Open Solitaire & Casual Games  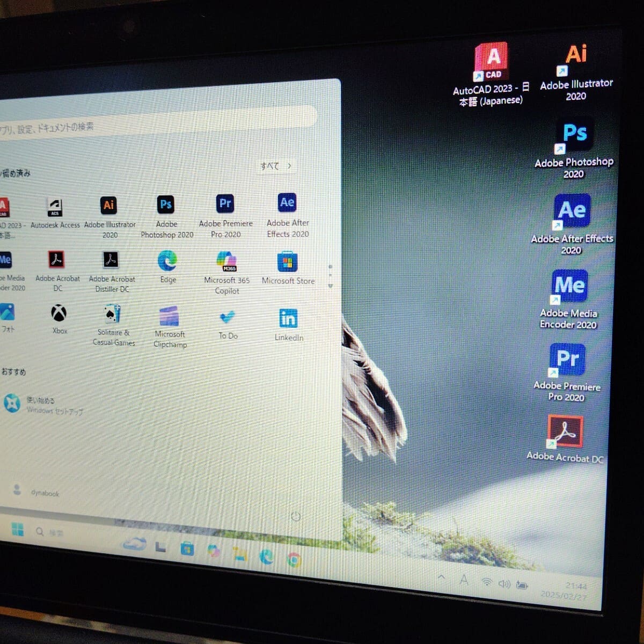tap(113, 326)
